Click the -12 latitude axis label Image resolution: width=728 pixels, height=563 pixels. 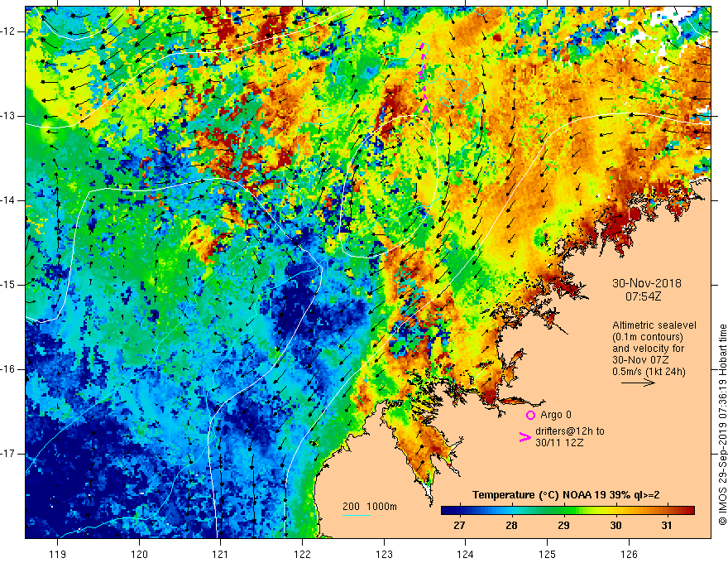click(x=9, y=31)
